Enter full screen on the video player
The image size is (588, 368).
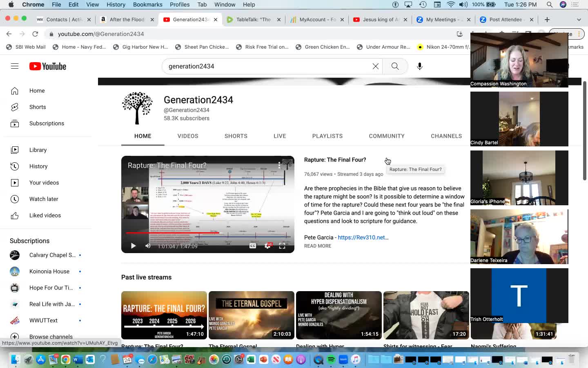(282, 246)
